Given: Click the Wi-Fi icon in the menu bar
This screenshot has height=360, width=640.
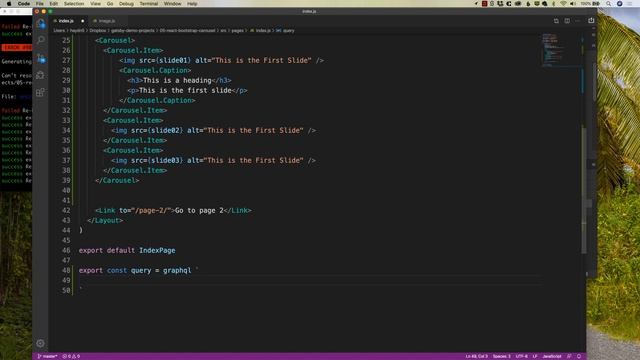Looking at the screenshot, I should [x=563, y=4].
